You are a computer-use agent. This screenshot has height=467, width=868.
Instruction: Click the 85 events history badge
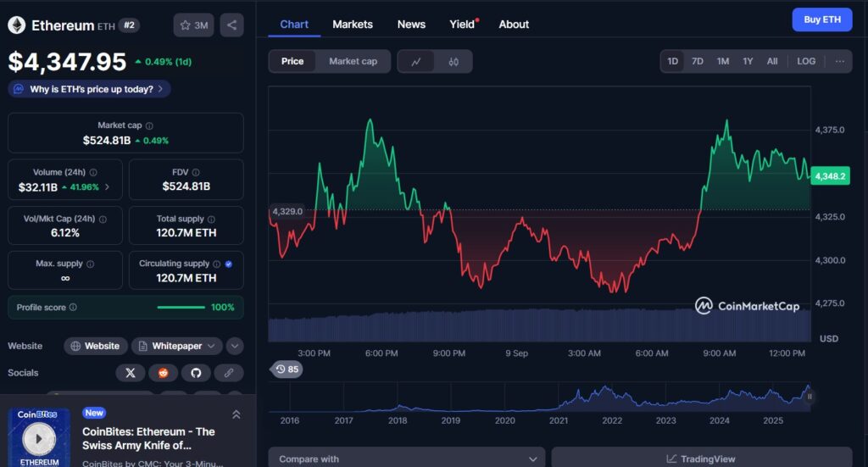pos(287,369)
